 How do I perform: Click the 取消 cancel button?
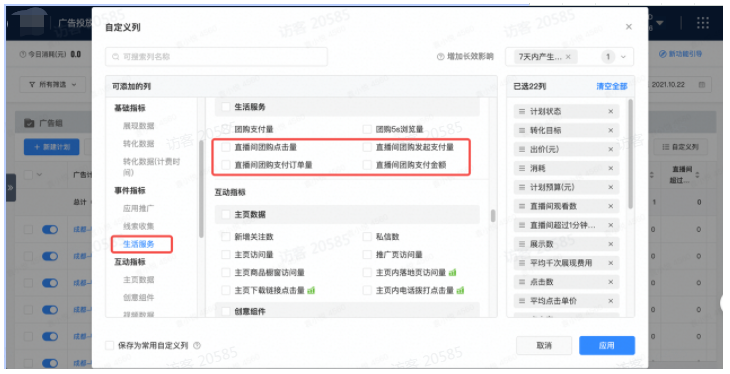544,346
